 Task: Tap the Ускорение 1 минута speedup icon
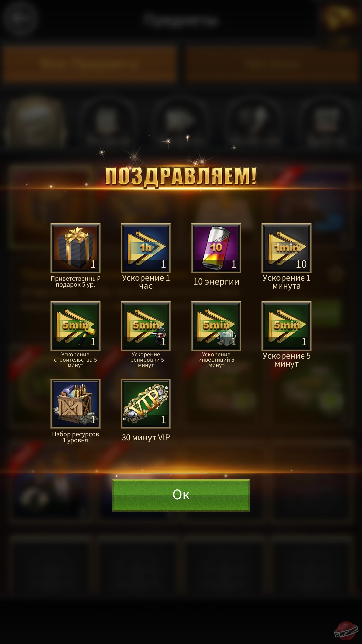pos(287,248)
